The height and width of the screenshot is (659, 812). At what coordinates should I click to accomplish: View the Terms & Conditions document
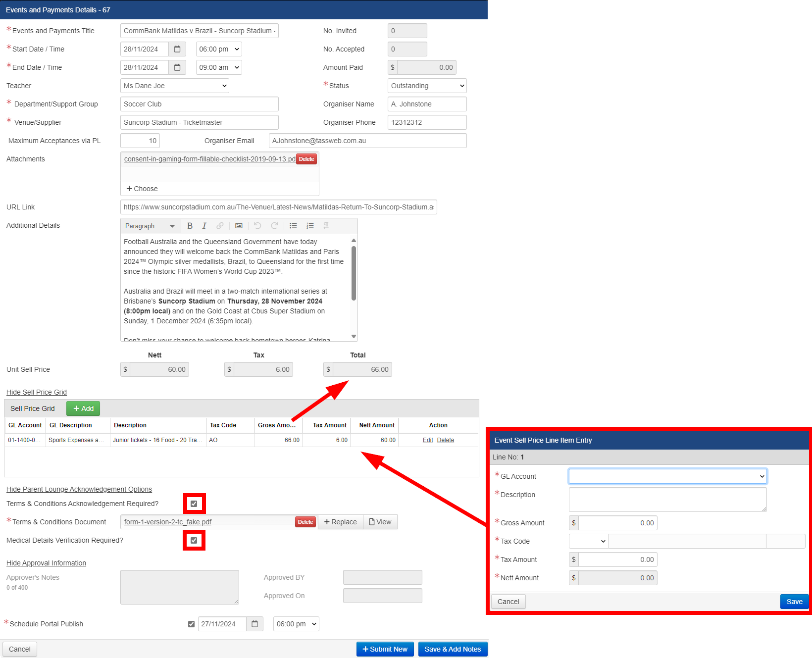point(380,522)
